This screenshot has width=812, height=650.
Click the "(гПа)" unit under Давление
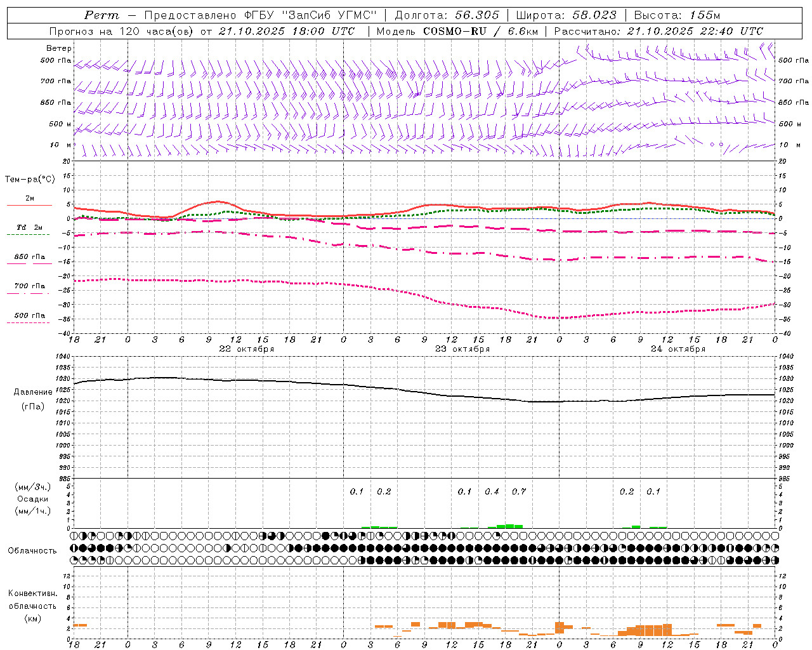pyautogui.click(x=33, y=407)
